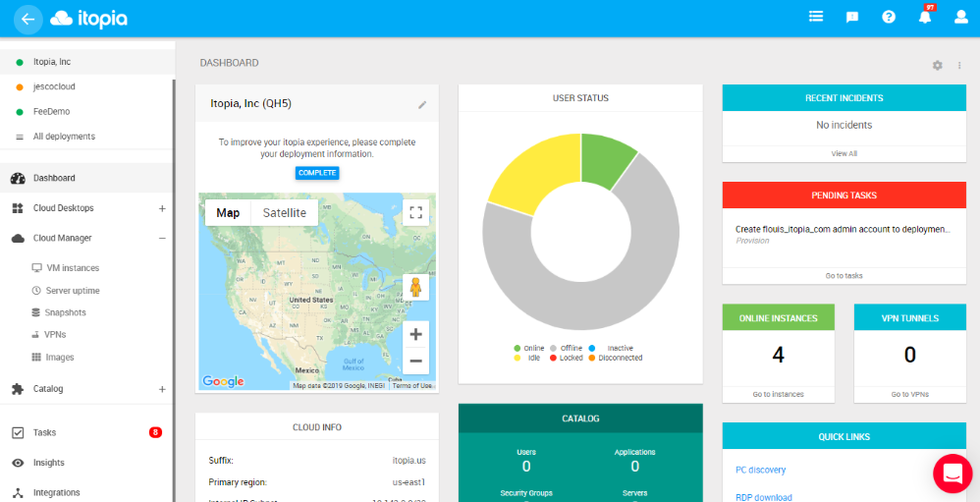Open the chat feedback icon in header
The width and height of the screenshot is (980, 502).
852,18
